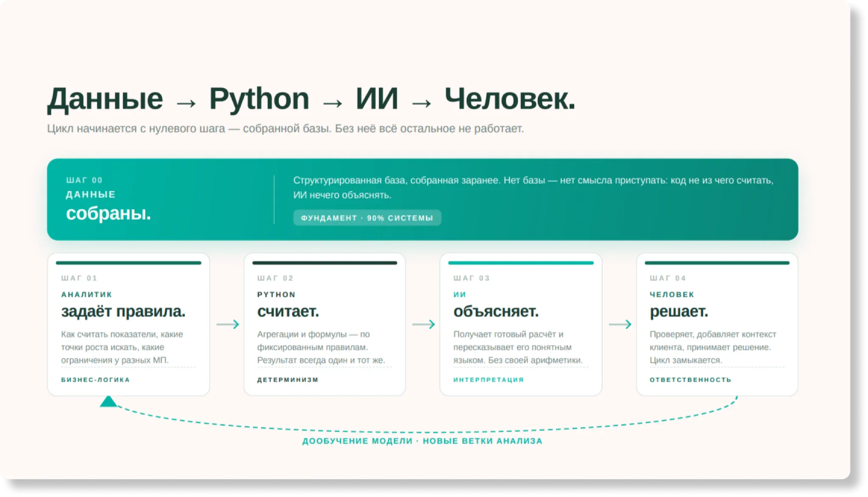The height and width of the screenshot is (497, 868).
Task: Click the description "Получает готовый расчёт"
Action: point(518,347)
